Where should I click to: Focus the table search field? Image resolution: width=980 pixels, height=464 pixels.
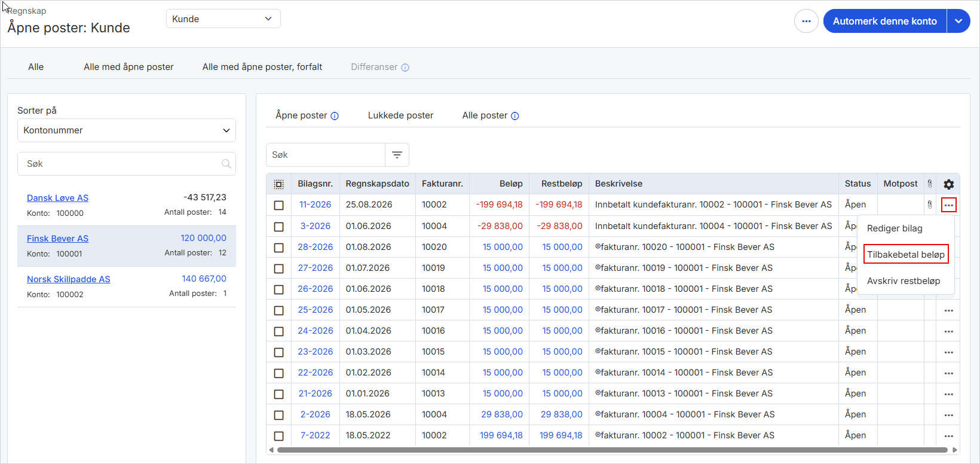tap(326, 155)
